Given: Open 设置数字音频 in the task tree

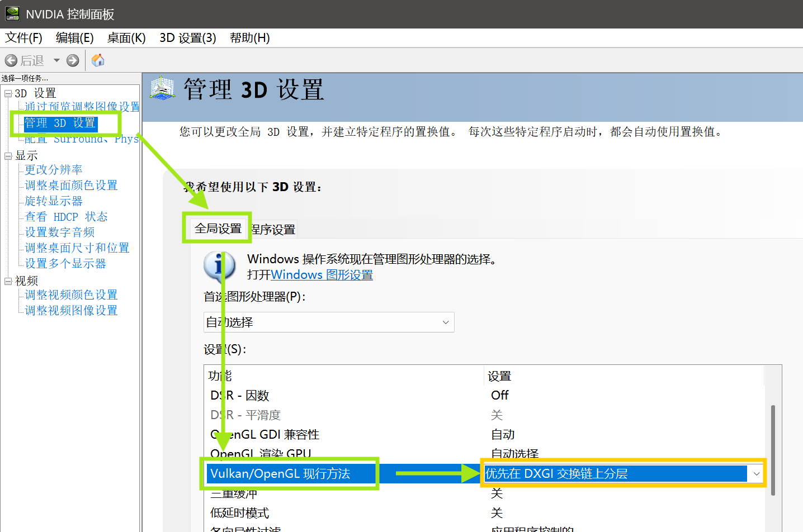Looking at the screenshot, I should tap(60, 232).
